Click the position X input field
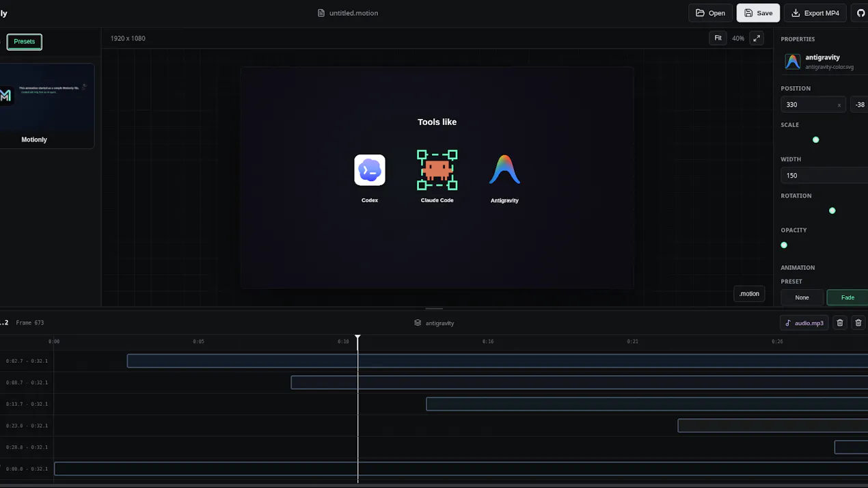 click(813, 105)
